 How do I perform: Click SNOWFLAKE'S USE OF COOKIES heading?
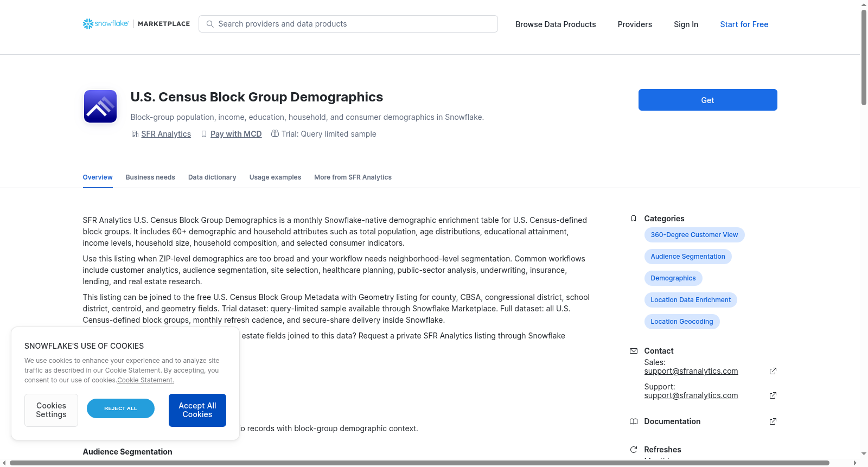pyautogui.click(x=84, y=346)
